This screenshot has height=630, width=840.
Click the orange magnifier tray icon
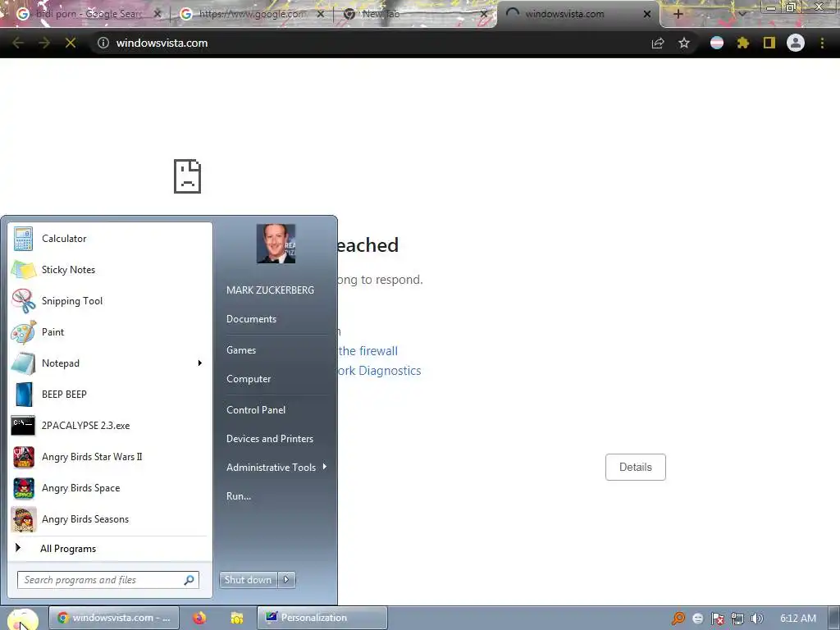(x=678, y=619)
